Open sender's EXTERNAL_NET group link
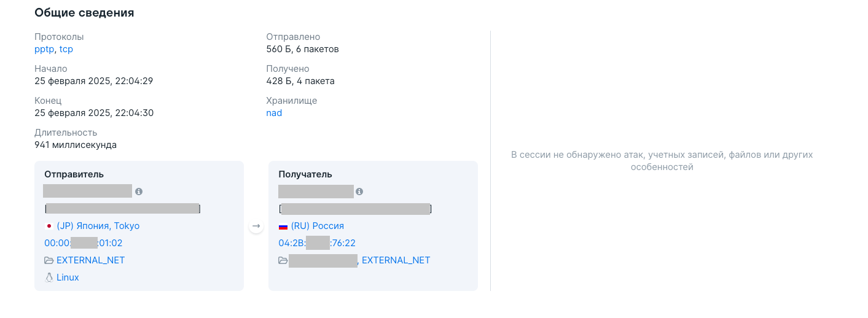 coord(91,260)
